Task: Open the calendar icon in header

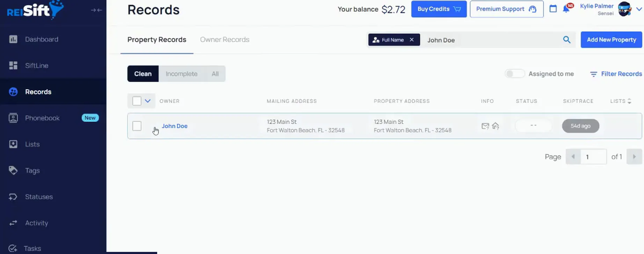Action: (x=553, y=9)
